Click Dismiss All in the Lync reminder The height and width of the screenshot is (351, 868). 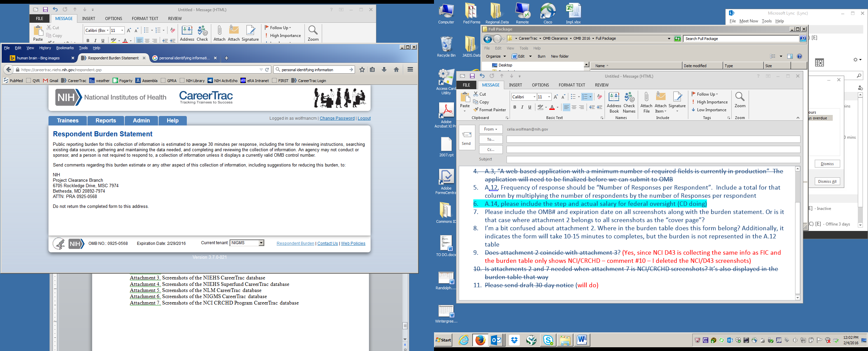tap(827, 181)
